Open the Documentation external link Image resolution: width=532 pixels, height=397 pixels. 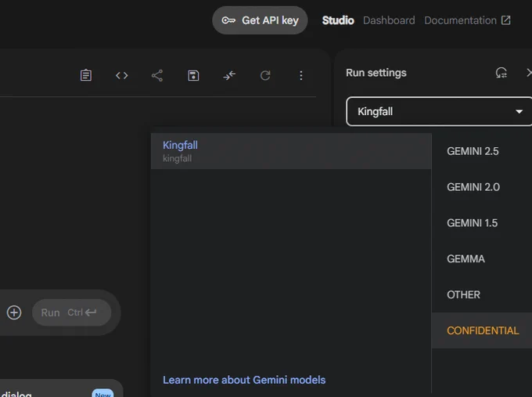click(x=467, y=20)
